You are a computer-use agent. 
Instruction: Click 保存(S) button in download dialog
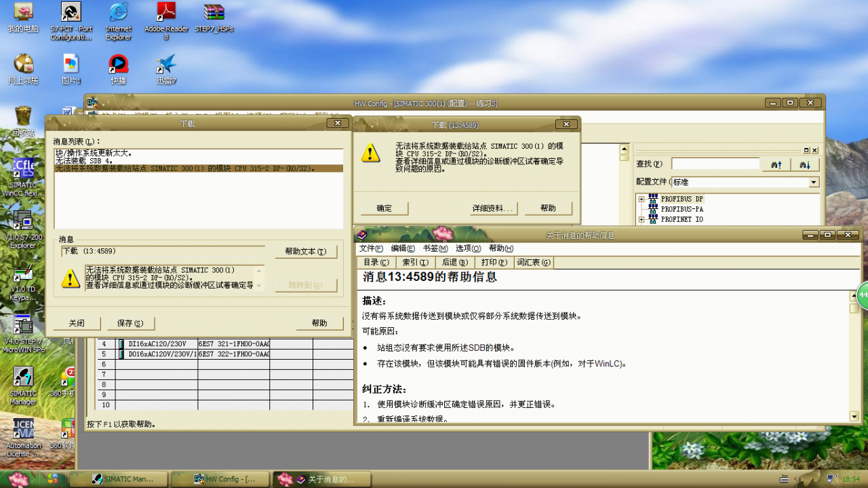[130, 323]
